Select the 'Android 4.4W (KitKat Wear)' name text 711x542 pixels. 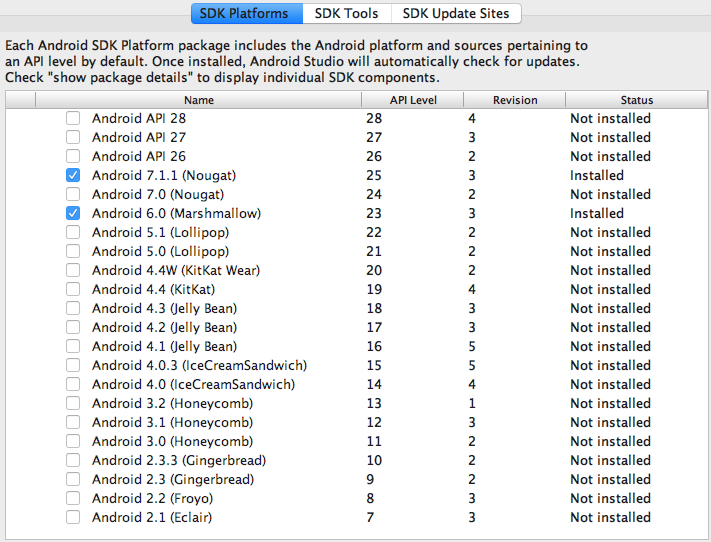(176, 271)
